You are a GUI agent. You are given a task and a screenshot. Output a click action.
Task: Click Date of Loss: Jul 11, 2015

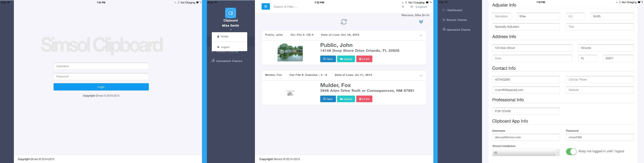[x=353, y=75]
